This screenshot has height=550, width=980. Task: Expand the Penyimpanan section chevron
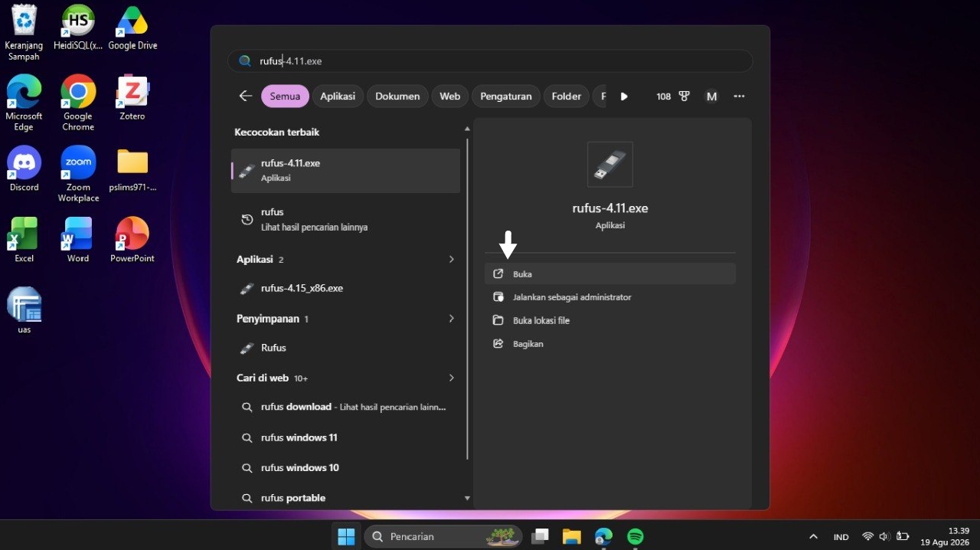click(x=452, y=319)
